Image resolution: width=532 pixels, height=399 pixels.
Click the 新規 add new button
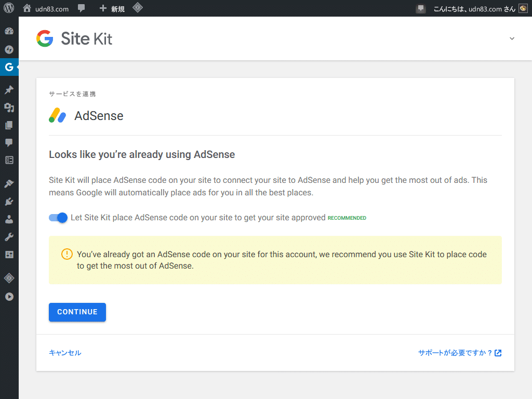tap(112, 8)
